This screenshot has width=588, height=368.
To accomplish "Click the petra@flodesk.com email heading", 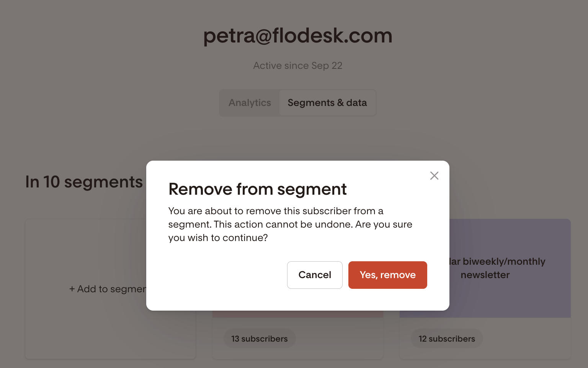I will [x=298, y=36].
